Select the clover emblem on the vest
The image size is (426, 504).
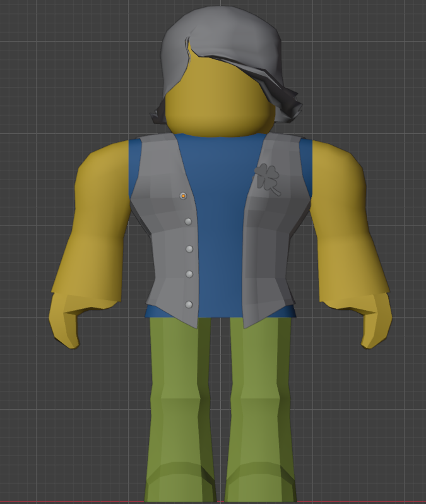[x=268, y=179]
